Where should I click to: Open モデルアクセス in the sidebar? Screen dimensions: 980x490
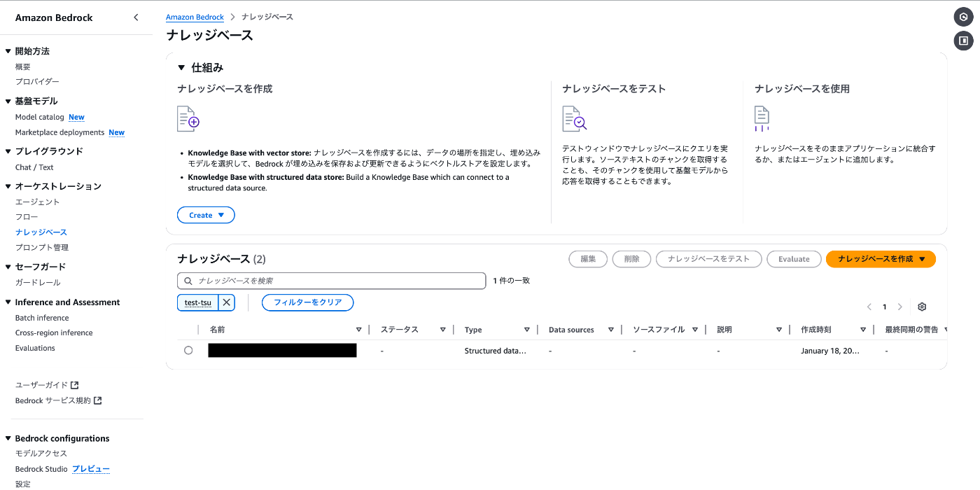point(41,453)
